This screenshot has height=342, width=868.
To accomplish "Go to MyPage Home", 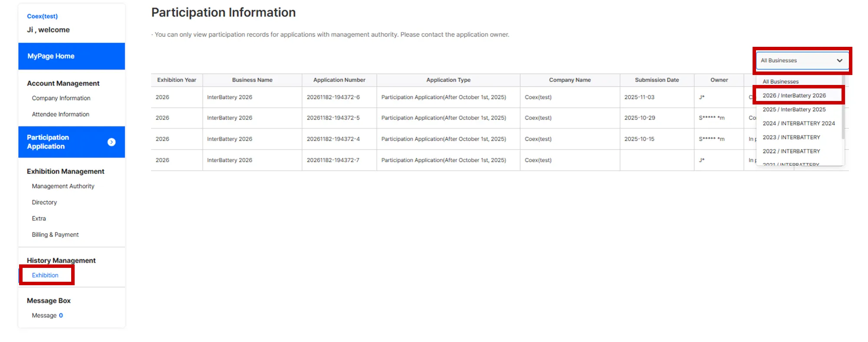I will (x=72, y=56).
